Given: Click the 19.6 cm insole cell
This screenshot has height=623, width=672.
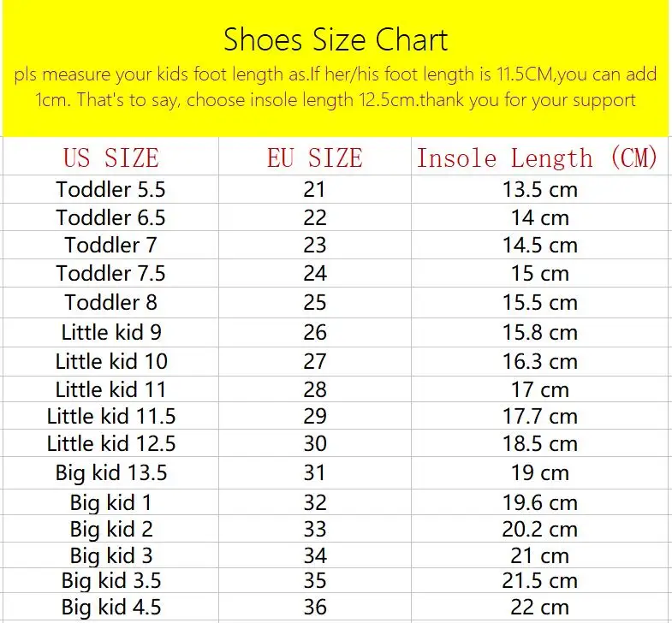Looking at the screenshot, I should click(x=540, y=502).
